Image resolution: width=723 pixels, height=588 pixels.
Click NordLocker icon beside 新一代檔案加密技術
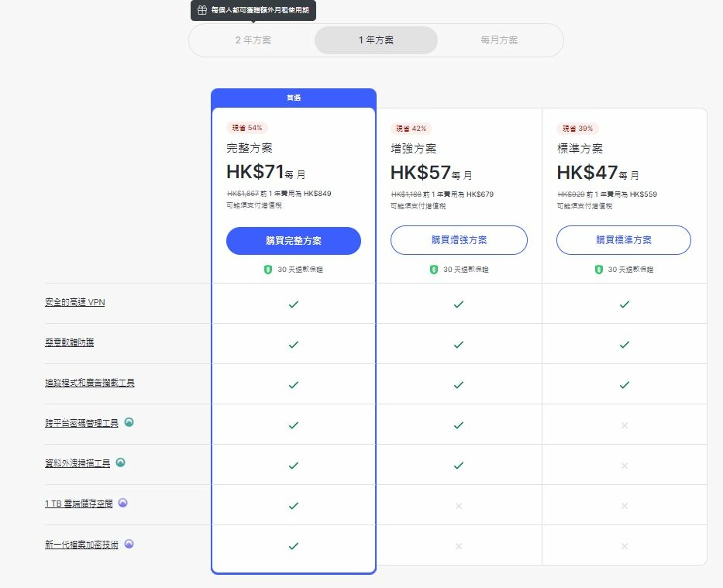click(129, 544)
